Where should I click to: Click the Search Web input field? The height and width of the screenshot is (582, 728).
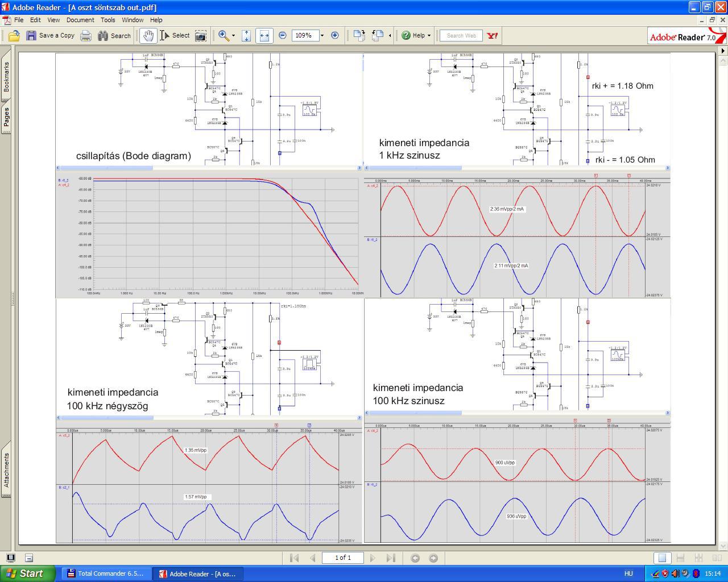coord(461,35)
